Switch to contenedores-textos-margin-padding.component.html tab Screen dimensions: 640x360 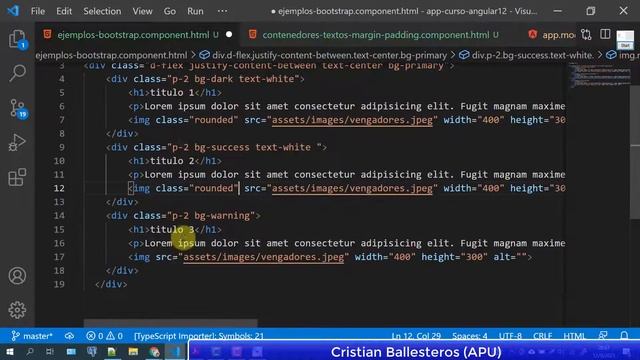point(376,35)
